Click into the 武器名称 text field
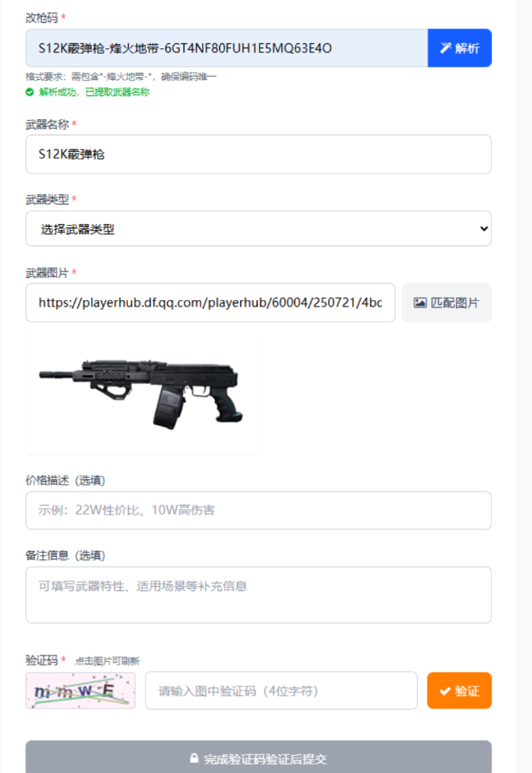Screen dimensions: 532x773 [x=258, y=154]
